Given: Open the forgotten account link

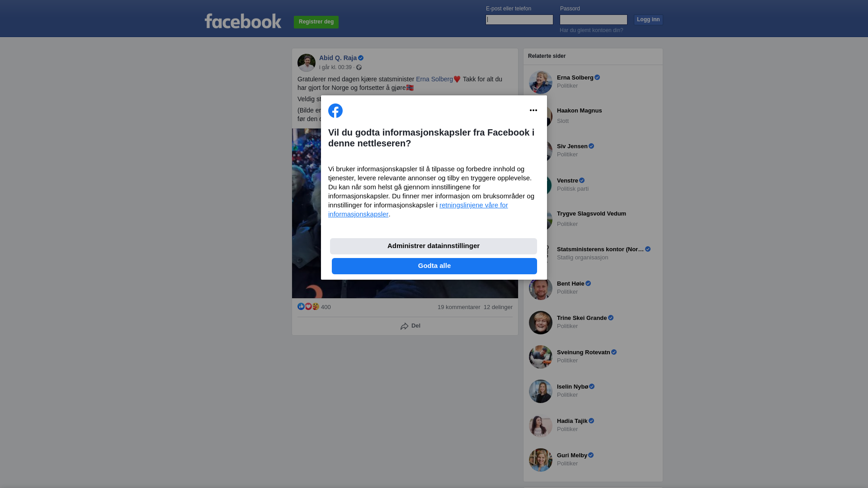Looking at the screenshot, I should click(x=591, y=30).
